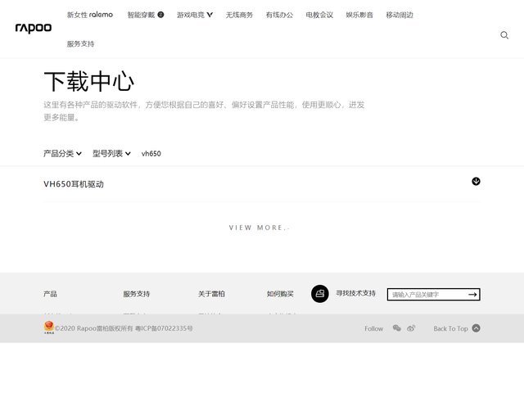Image resolution: width=524 pixels, height=420 pixels.
Task: Click VIEW MORE link
Action: [x=260, y=228]
